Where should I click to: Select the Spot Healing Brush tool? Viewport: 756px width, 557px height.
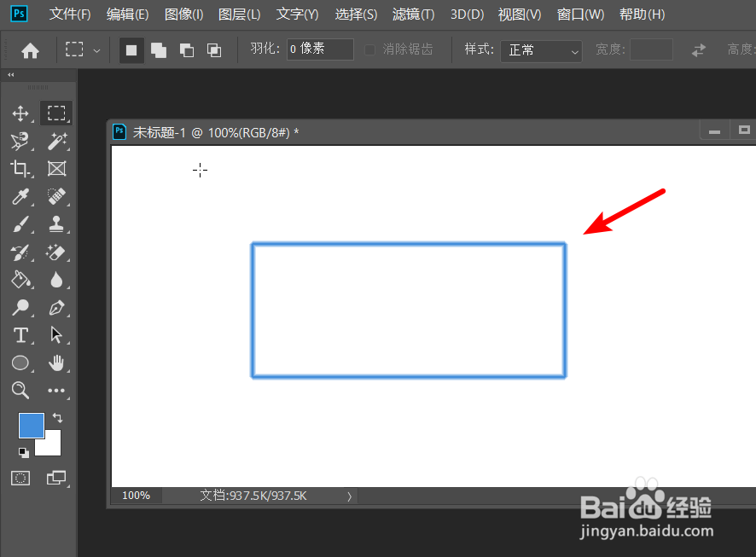(x=57, y=196)
